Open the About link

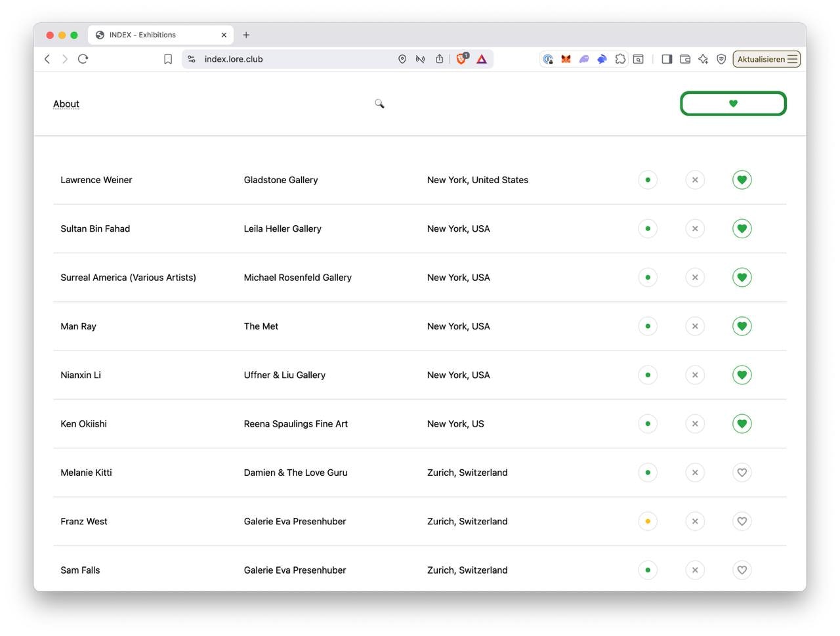pos(66,104)
